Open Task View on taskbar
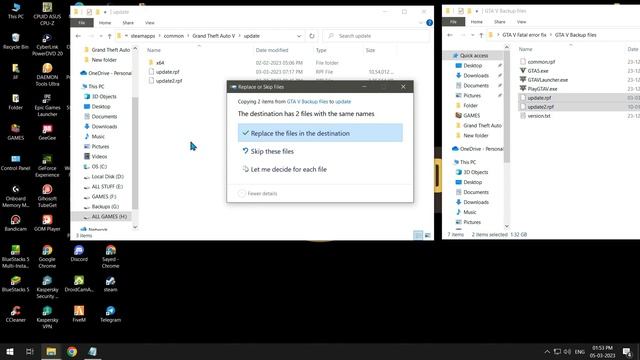Image resolution: width=640 pixels, height=360 pixels. click(x=30, y=351)
